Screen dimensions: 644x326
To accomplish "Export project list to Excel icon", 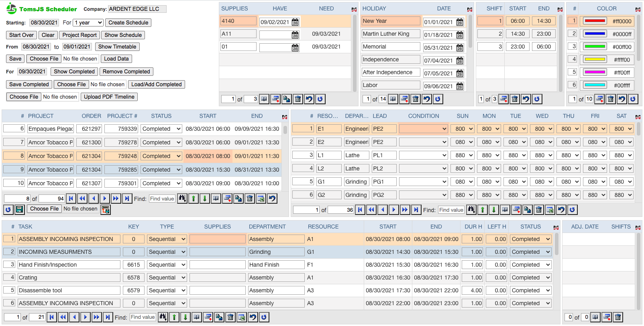I will 261,198.
